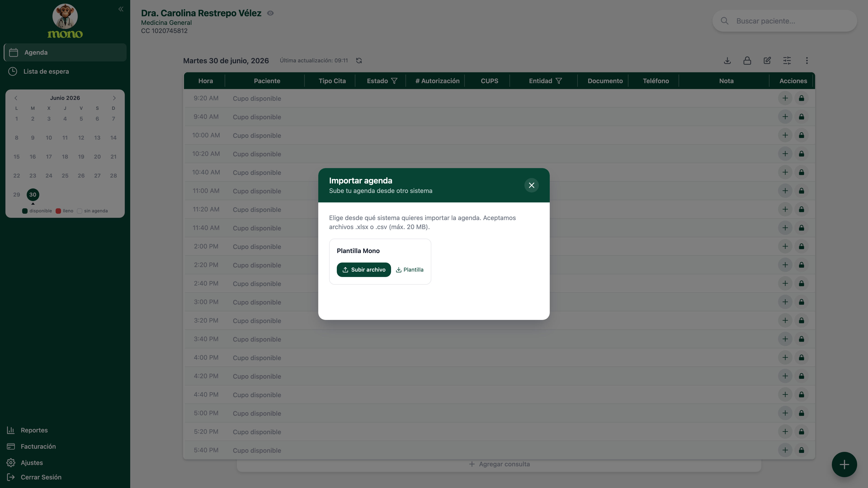
Task: Click the floating green plus button
Action: [x=844, y=465]
